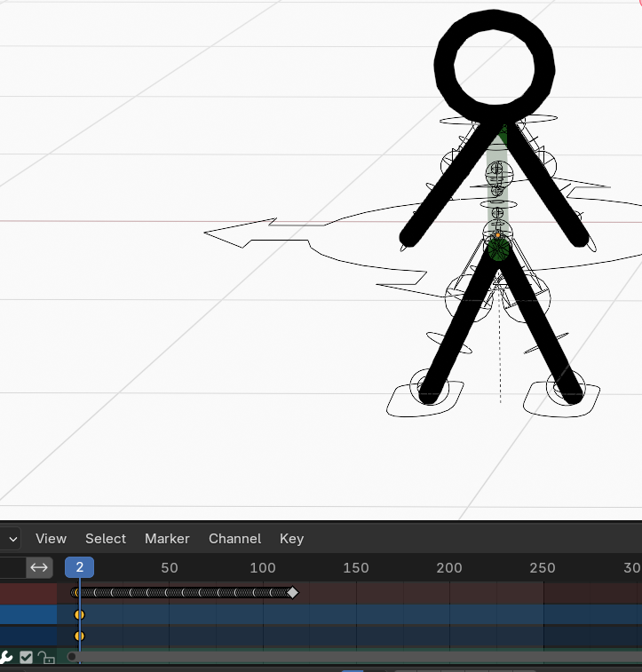Image resolution: width=642 pixels, height=672 pixels.
Task: Open the Channel menu
Action: (x=234, y=539)
